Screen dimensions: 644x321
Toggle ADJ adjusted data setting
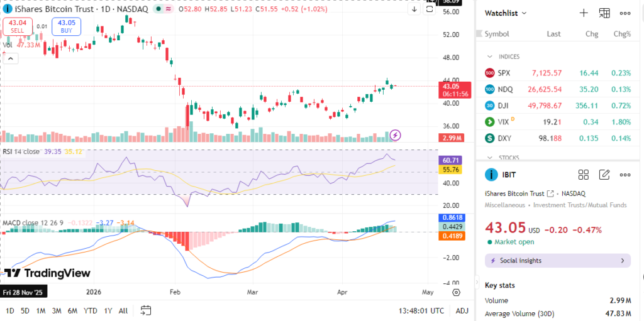pos(462,310)
